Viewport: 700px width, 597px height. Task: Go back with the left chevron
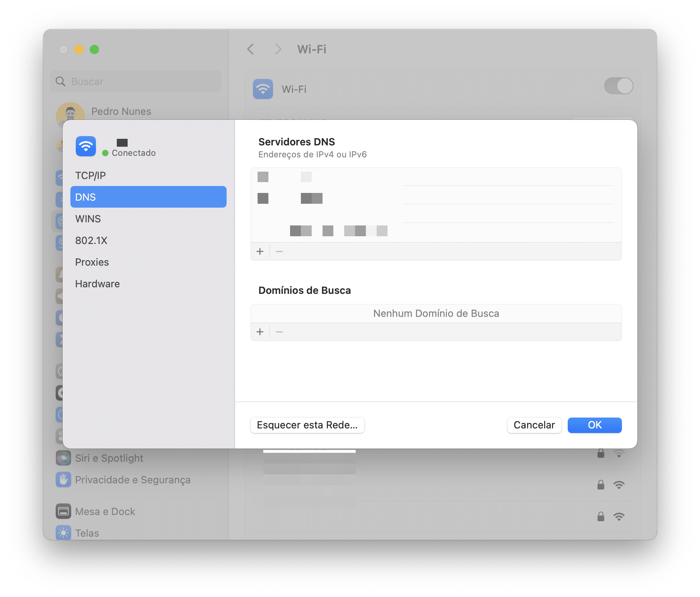coord(251,49)
